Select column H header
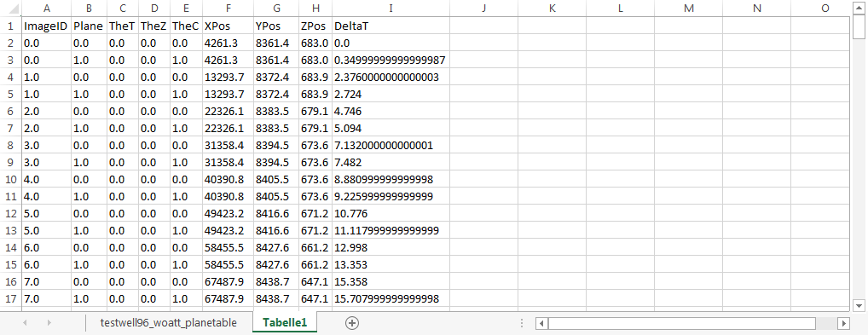868x335 pixels. [x=315, y=9]
